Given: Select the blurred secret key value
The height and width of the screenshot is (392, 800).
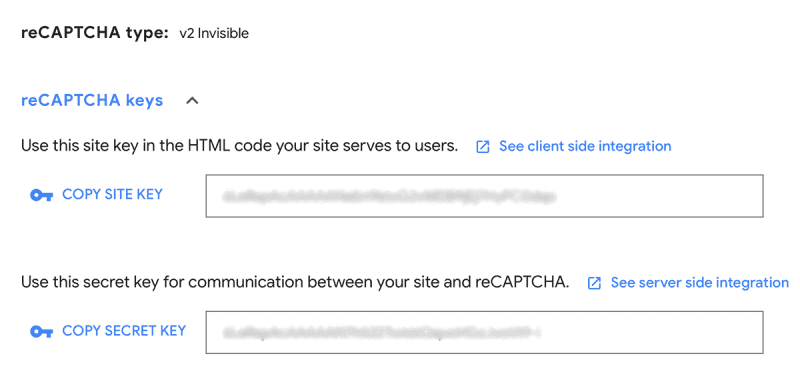Looking at the screenshot, I should pos(381,333).
